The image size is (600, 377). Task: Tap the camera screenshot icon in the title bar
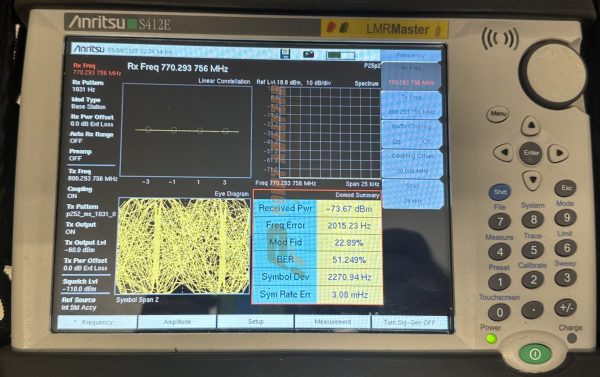(x=308, y=54)
